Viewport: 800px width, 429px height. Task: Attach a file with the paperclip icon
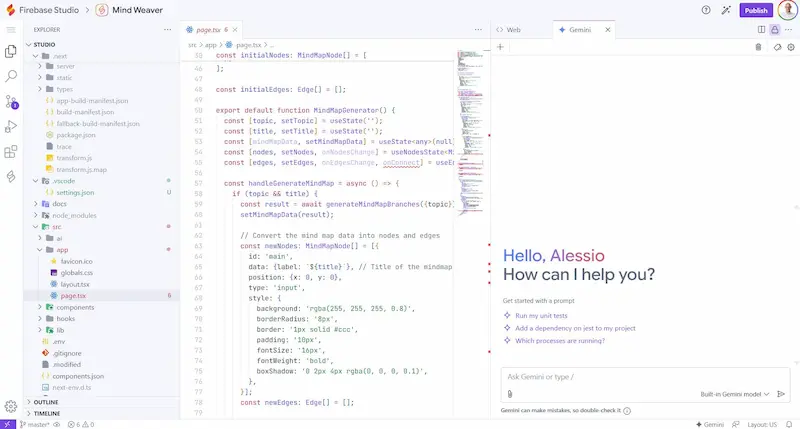coord(510,394)
